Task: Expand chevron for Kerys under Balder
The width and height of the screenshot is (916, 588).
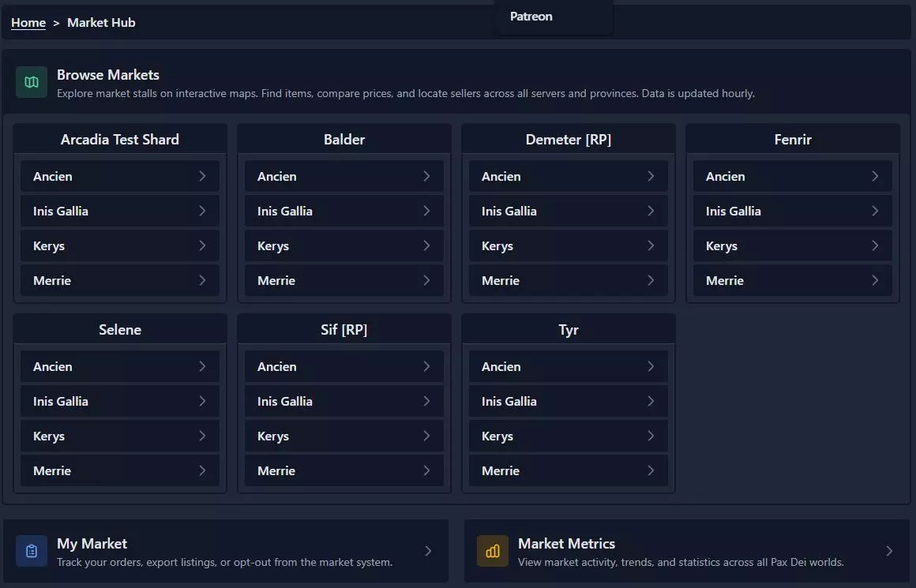Action: 426,245
